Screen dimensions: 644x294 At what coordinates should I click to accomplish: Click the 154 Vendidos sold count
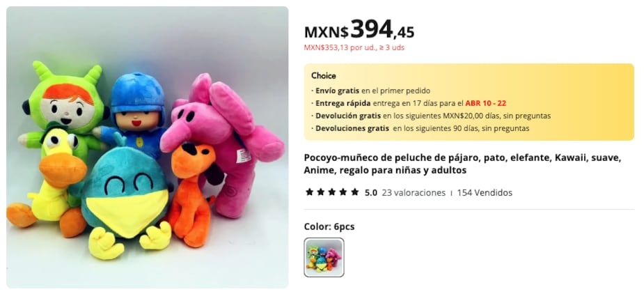point(485,192)
